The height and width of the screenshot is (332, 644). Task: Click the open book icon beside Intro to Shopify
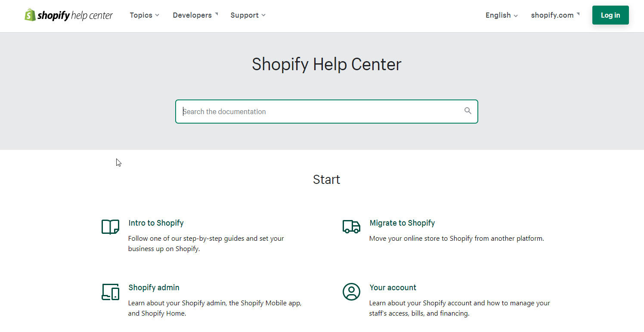110,227
